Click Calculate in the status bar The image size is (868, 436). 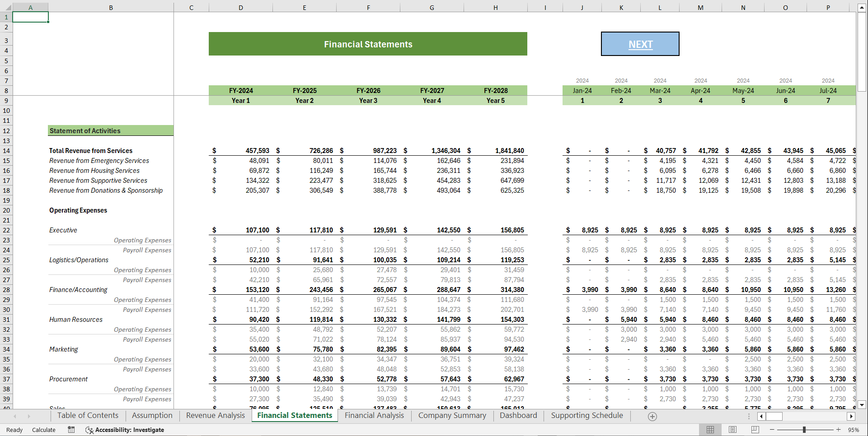(x=43, y=430)
